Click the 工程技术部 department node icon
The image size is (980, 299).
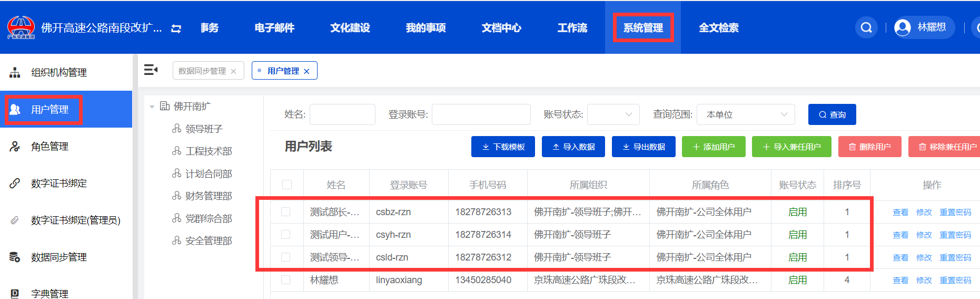[x=177, y=151]
